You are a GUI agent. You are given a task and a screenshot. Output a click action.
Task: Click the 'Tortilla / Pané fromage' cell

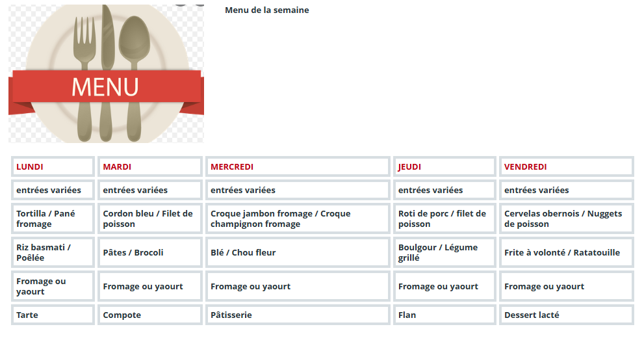[53, 218]
